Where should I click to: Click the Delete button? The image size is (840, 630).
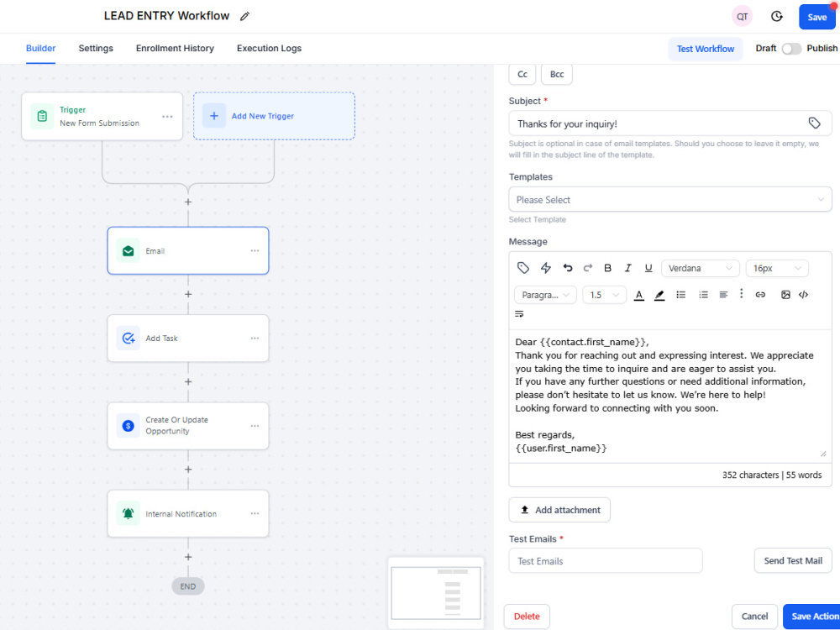click(527, 616)
